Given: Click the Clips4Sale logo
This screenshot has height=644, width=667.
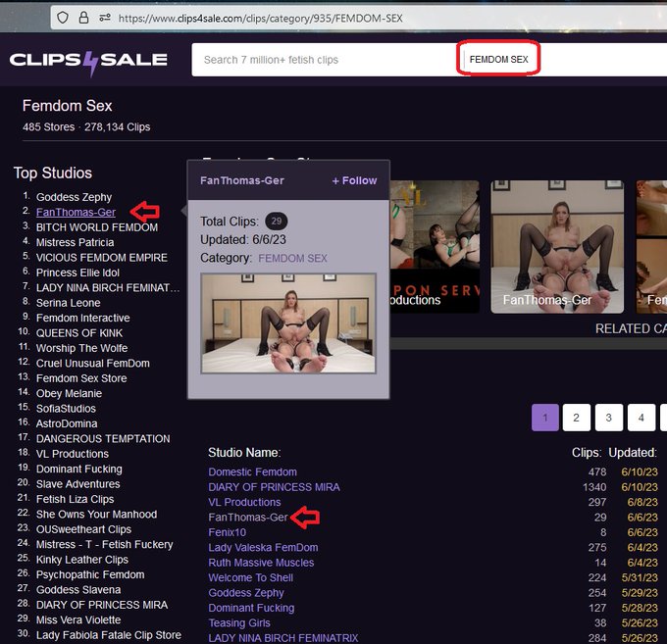Looking at the screenshot, I should (88, 61).
